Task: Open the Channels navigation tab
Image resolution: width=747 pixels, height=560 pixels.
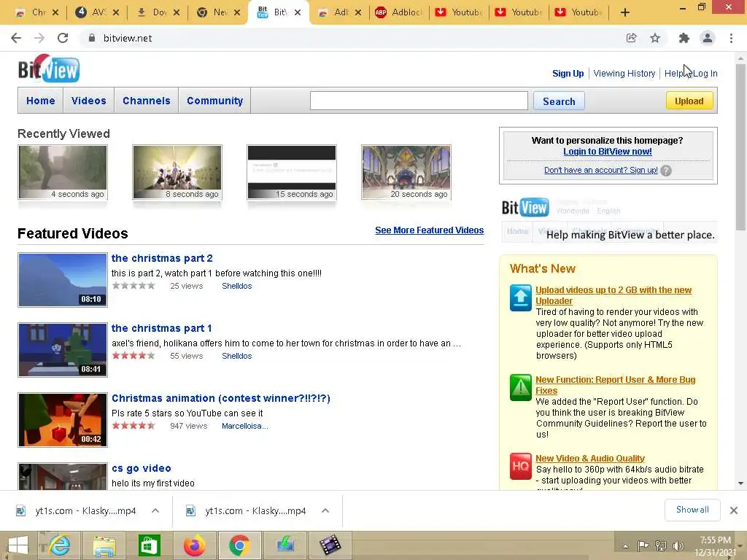Action: [146, 101]
